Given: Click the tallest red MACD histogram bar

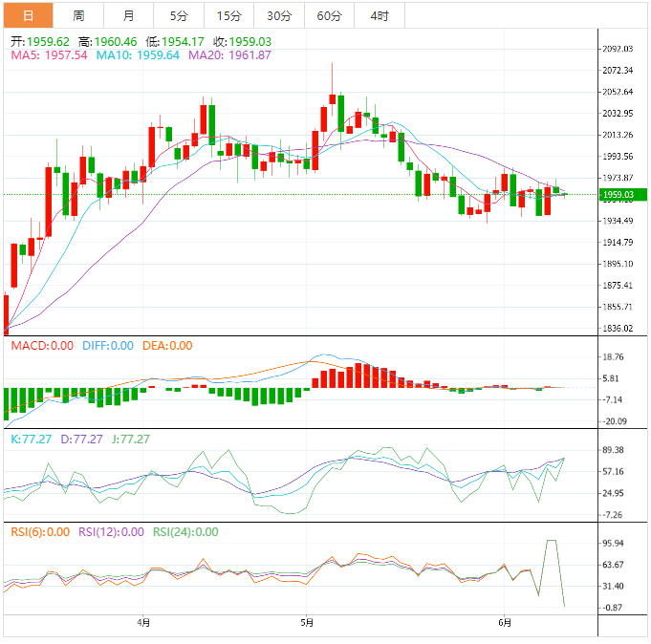Looking at the screenshot, I should pyautogui.click(x=358, y=376).
